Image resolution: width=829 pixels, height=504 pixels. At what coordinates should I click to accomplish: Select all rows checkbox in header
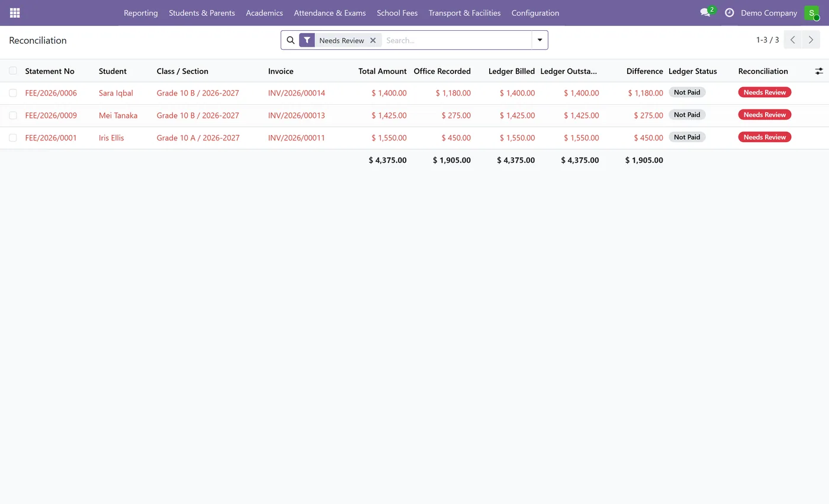click(x=13, y=70)
